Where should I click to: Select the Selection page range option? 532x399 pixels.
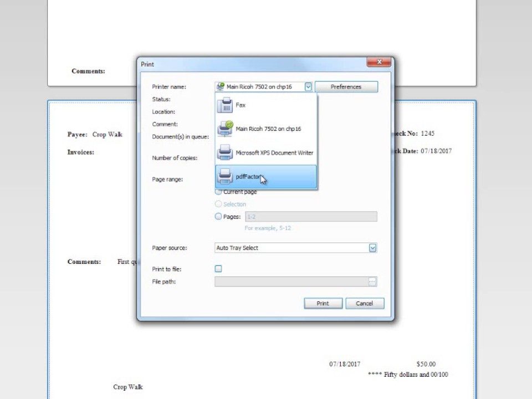click(x=218, y=204)
